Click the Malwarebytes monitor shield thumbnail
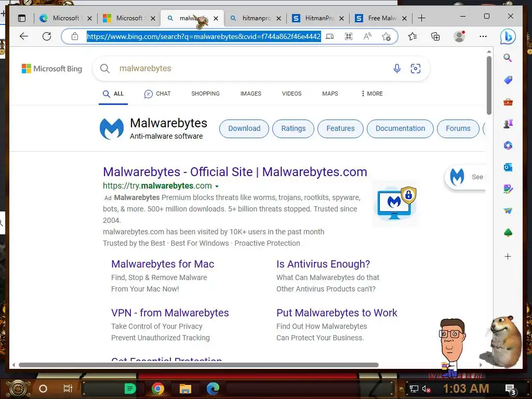 (395, 204)
